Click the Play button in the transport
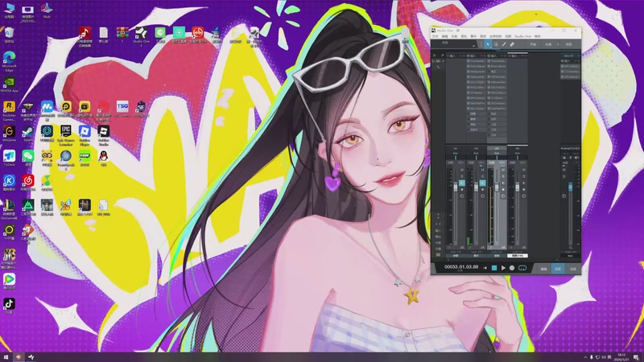The width and height of the screenshot is (644, 362). click(x=503, y=268)
